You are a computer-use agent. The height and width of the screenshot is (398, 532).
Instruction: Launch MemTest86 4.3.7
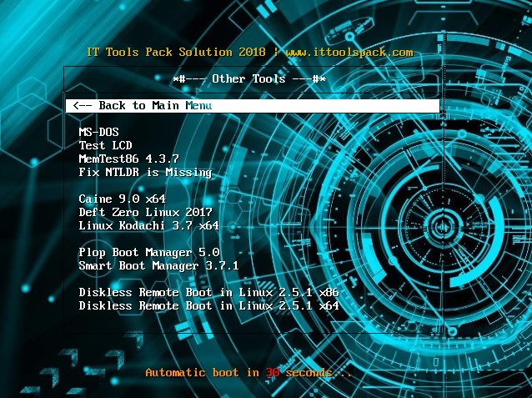pyautogui.click(x=128, y=159)
